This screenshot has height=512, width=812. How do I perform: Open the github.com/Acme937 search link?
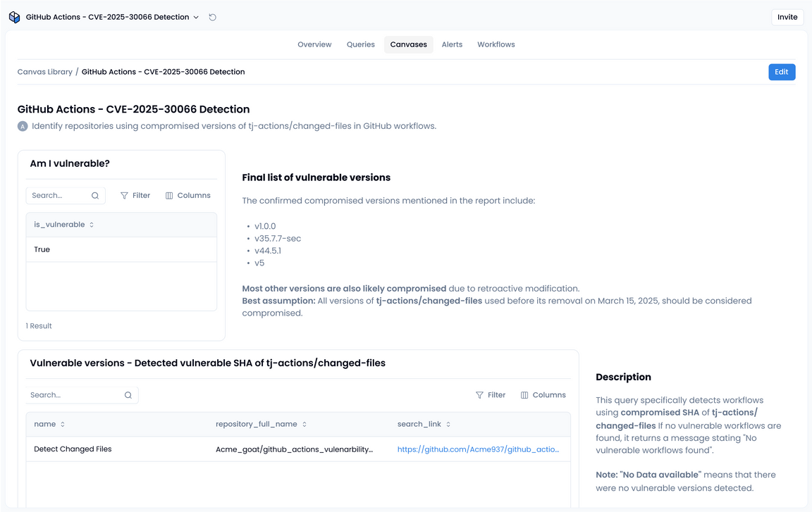tap(478, 449)
